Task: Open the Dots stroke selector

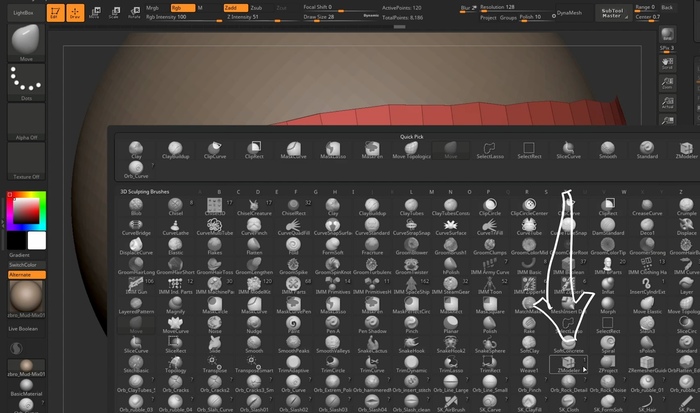Action: pos(26,82)
